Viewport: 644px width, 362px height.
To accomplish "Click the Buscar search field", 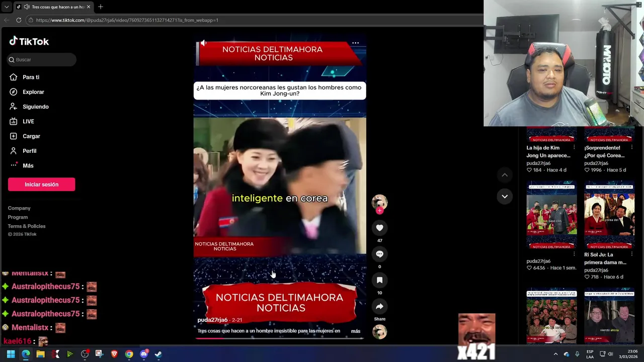I will tap(42, 59).
